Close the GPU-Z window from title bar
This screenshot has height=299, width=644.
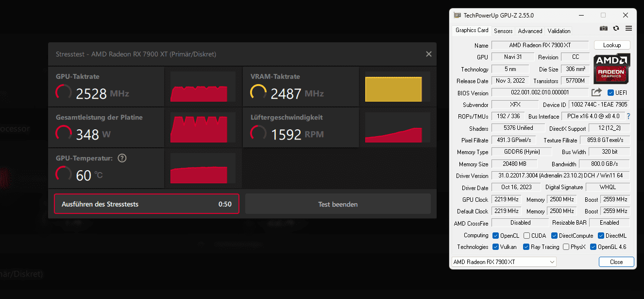626,16
